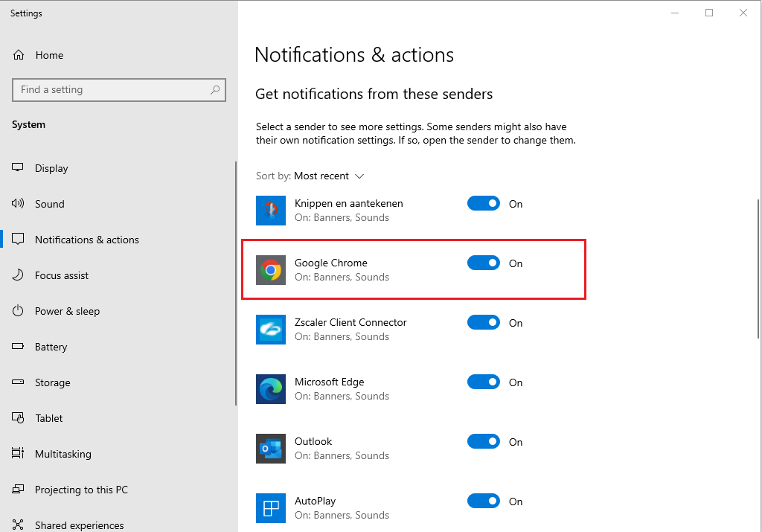The image size is (762, 532).
Task: Click the AutoPlay app icon
Action: 270,508
